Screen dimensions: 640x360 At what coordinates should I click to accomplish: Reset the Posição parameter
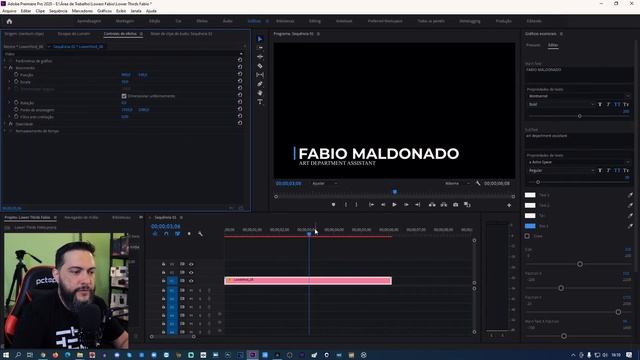(x=240, y=74)
